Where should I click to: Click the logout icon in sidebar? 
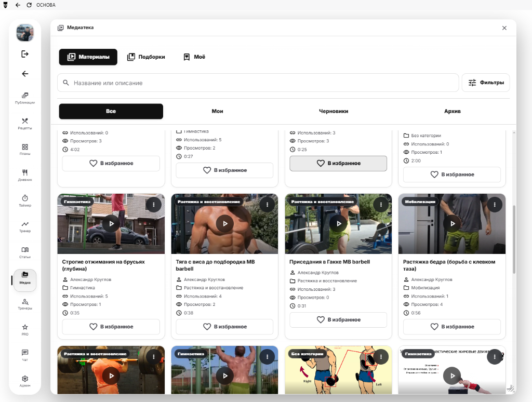click(25, 54)
